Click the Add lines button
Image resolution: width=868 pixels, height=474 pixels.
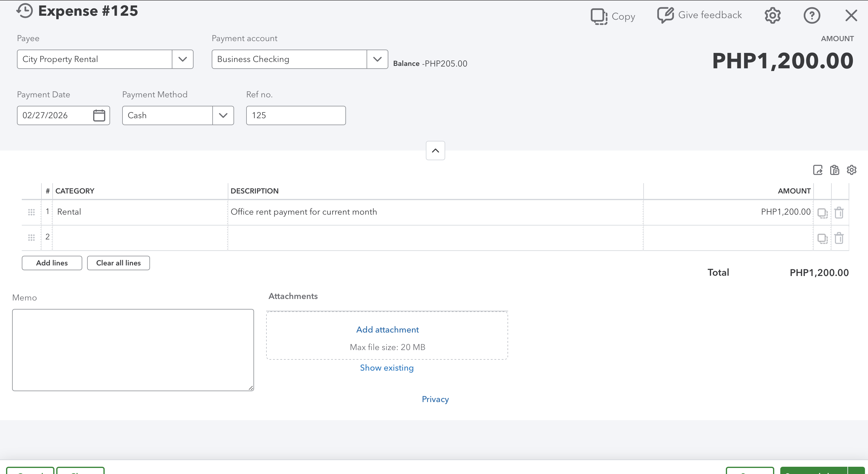[52, 263]
